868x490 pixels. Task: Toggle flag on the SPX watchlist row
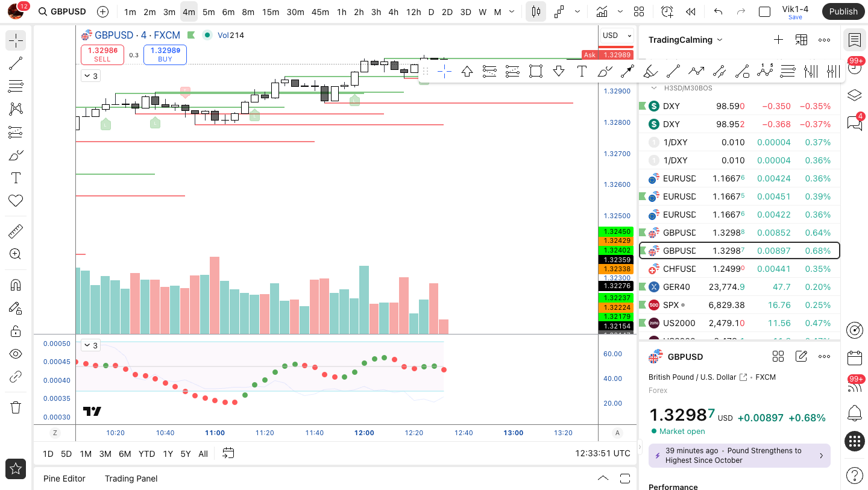tap(643, 305)
